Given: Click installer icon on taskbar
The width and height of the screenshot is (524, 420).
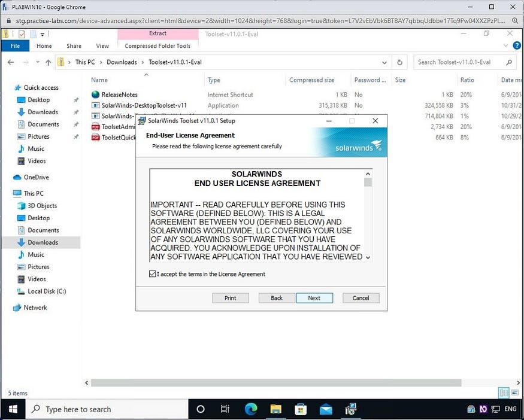Looking at the screenshot, I should [351, 409].
